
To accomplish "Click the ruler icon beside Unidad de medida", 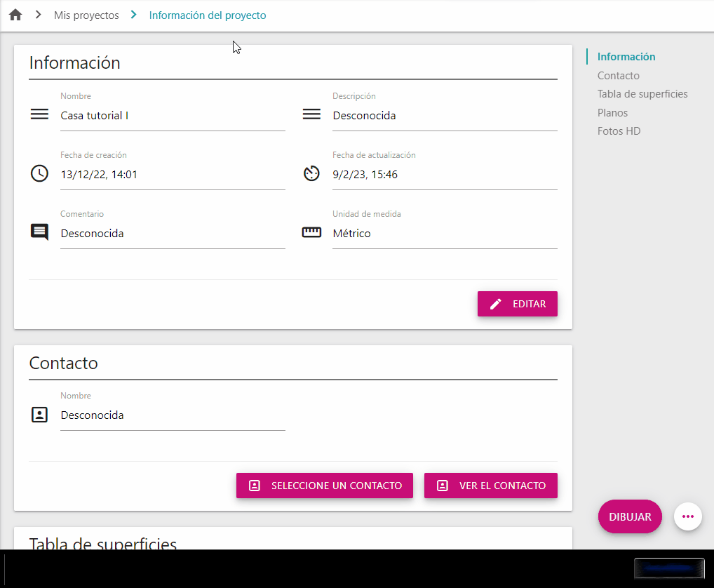I will click(311, 232).
